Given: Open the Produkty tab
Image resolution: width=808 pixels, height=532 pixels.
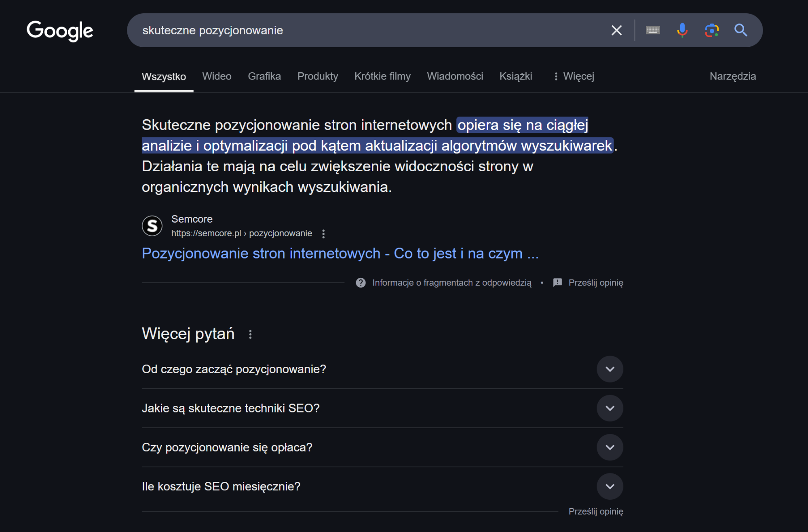Looking at the screenshot, I should point(318,76).
